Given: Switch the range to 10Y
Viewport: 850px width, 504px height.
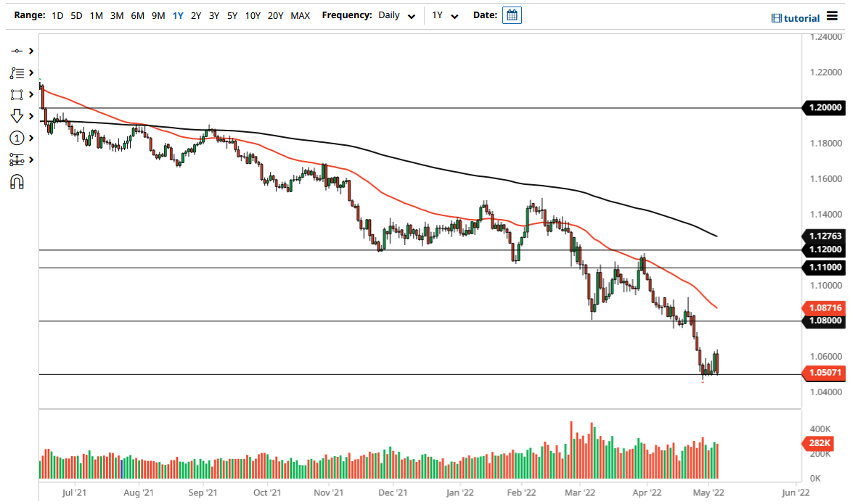Looking at the screenshot, I should pyautogui.click(x=252, y=15).
